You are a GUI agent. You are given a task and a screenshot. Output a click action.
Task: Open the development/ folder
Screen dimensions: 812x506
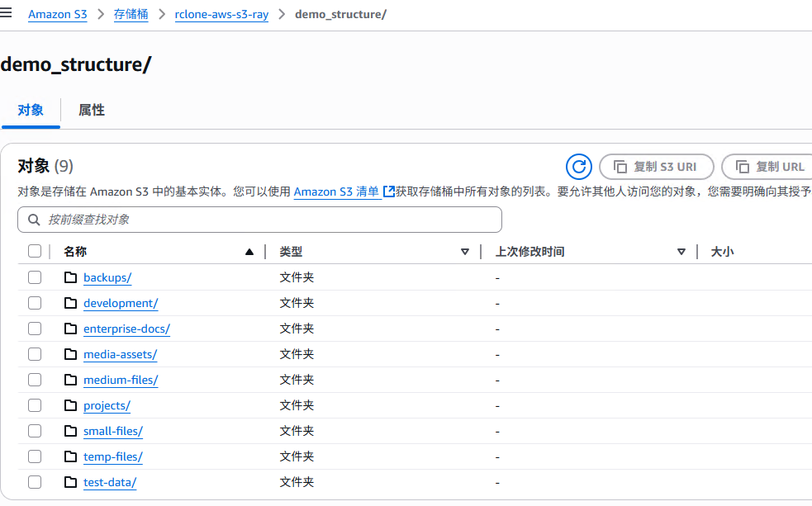click(x=121, y=303)
